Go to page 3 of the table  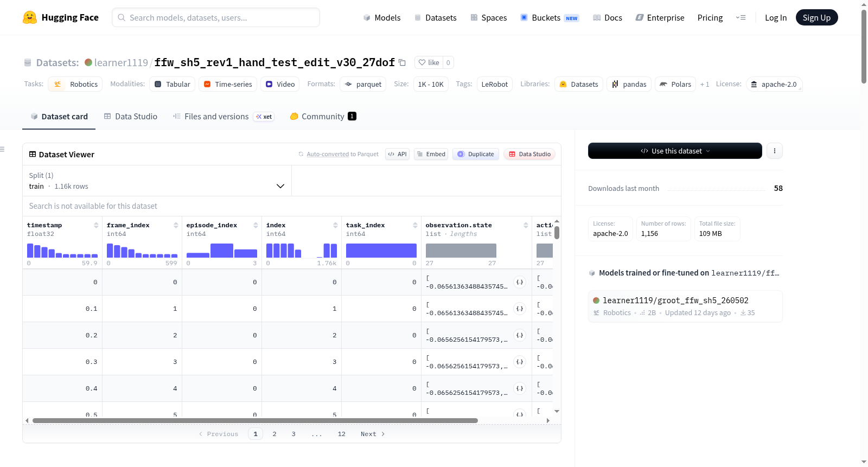293,434
